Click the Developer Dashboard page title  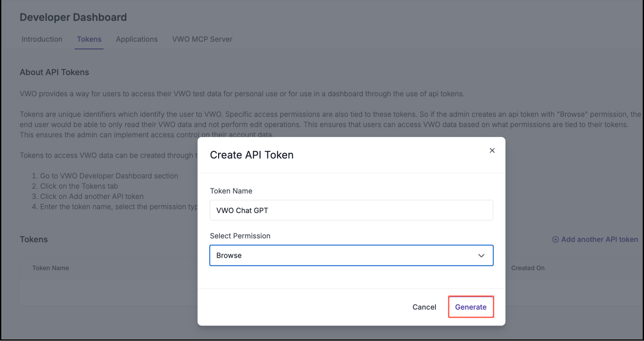click(73, 17)
